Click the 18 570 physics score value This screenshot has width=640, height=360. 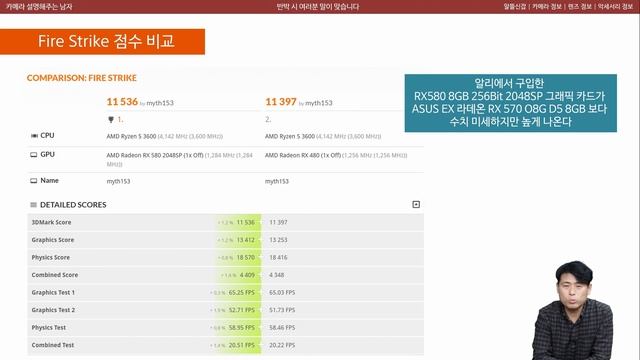(246, 258)
